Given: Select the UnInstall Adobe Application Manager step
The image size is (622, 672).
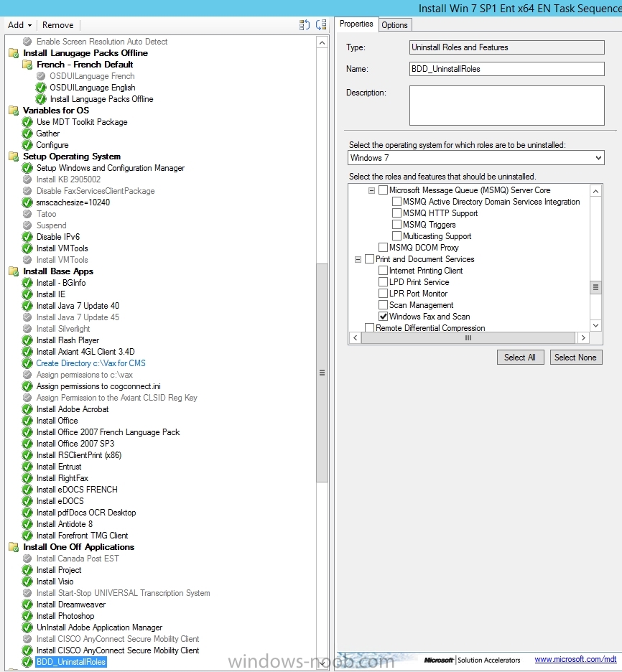Looking at the screenshot, I should pyautogui.click(x=99, y=627).
